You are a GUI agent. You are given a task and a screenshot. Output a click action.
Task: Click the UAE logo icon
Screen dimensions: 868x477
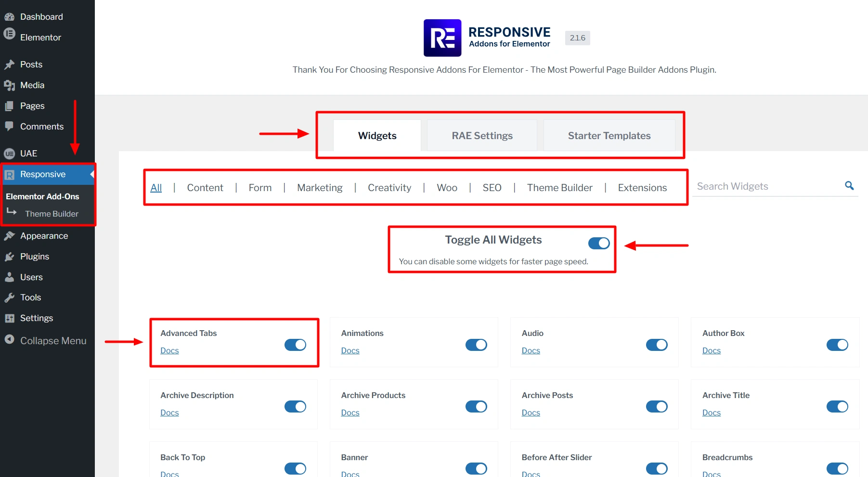(9, 154)
